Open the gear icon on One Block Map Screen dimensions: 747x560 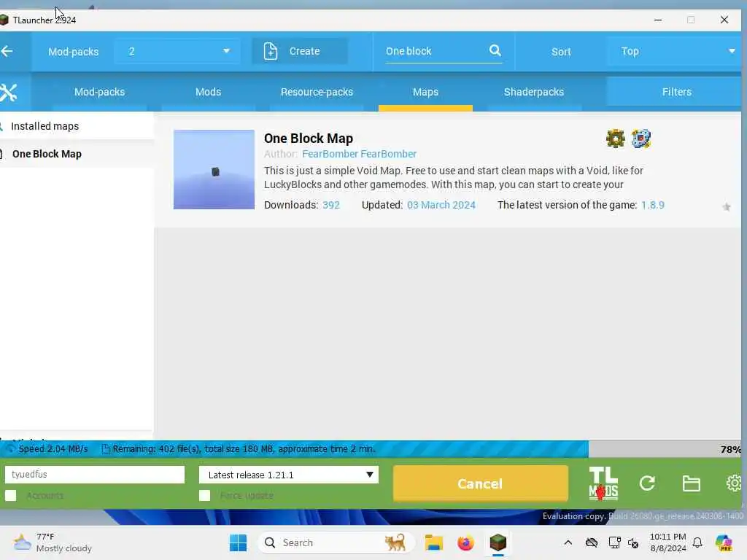point(615,139)
